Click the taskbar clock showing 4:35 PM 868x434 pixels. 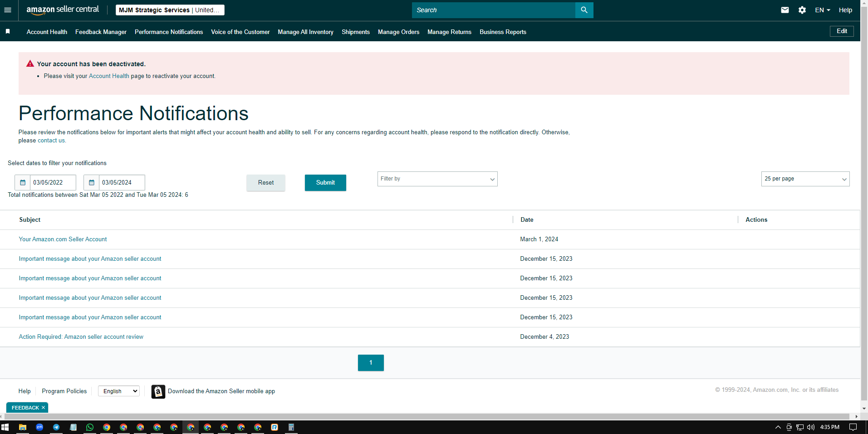[x=829, y=427]
